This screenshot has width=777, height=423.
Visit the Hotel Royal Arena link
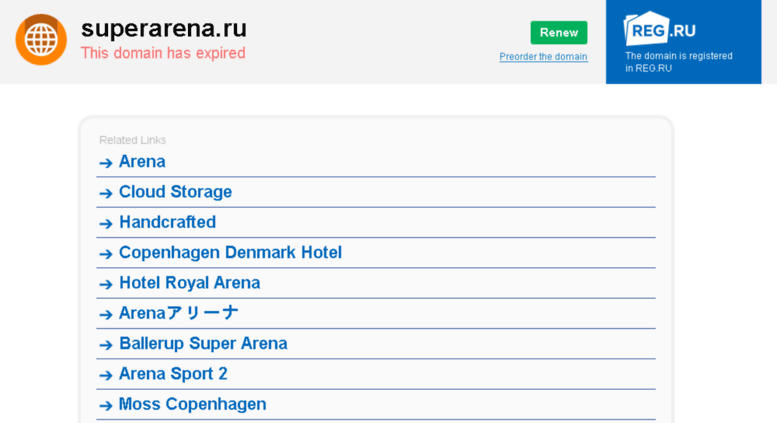coord(189,282)
